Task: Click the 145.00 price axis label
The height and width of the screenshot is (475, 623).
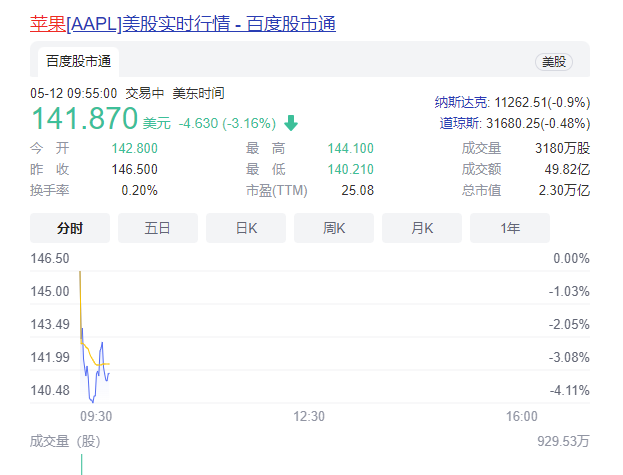Action: click(50, 292)
